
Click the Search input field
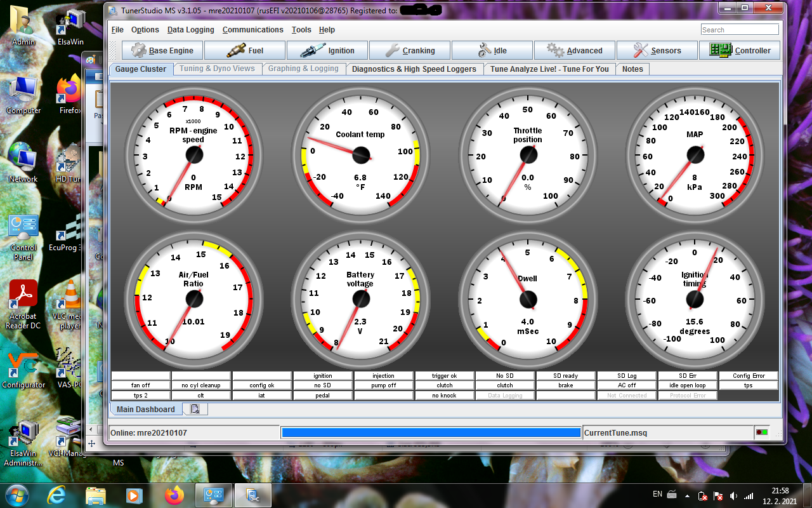pyautogui.click(x=740, y=30)
